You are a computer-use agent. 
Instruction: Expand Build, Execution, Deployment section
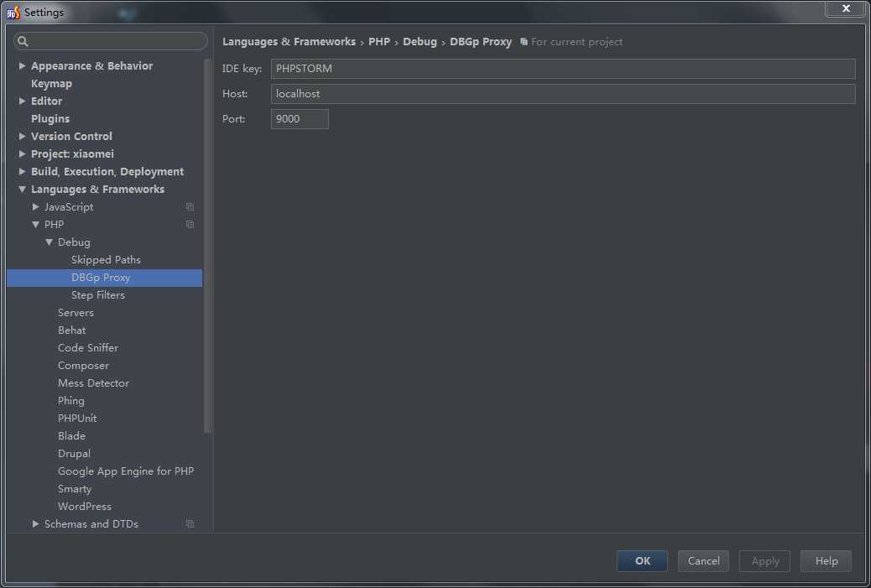pos(22,172)
